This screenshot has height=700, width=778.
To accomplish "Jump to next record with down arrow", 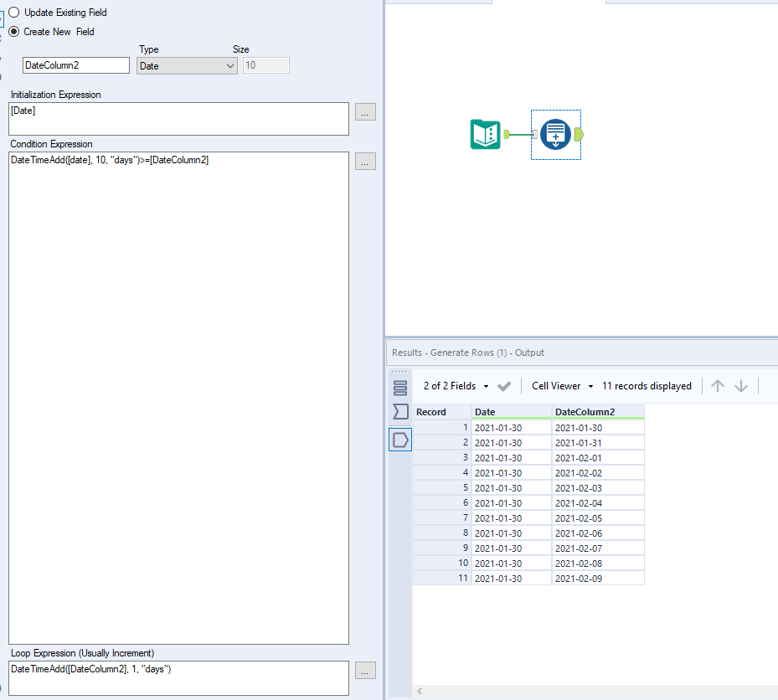I will tap(741, 386).
